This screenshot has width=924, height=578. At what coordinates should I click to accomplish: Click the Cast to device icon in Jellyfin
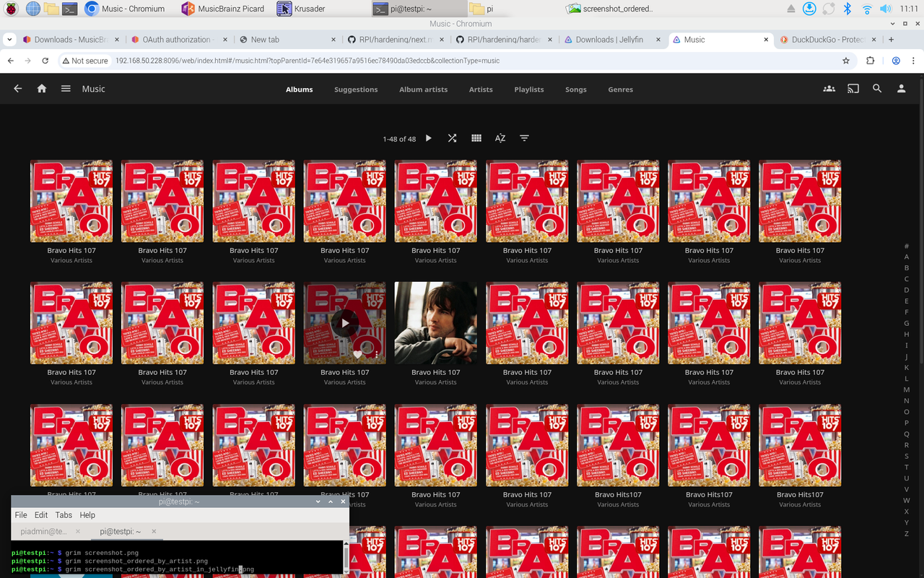click(853, 89)
